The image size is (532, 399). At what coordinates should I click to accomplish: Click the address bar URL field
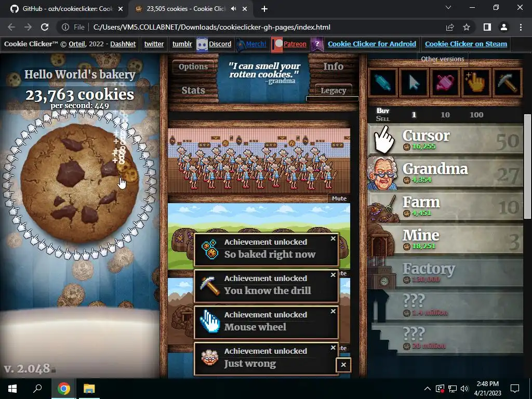(212, 27)
